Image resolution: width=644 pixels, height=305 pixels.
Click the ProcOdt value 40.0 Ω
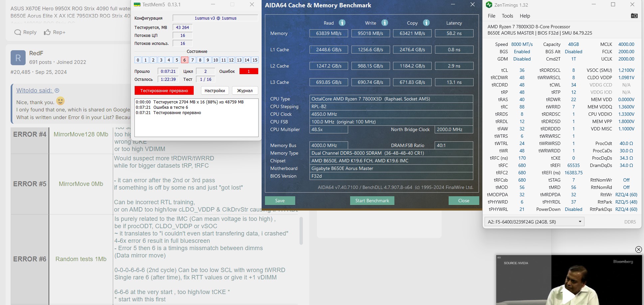(626, 143)
